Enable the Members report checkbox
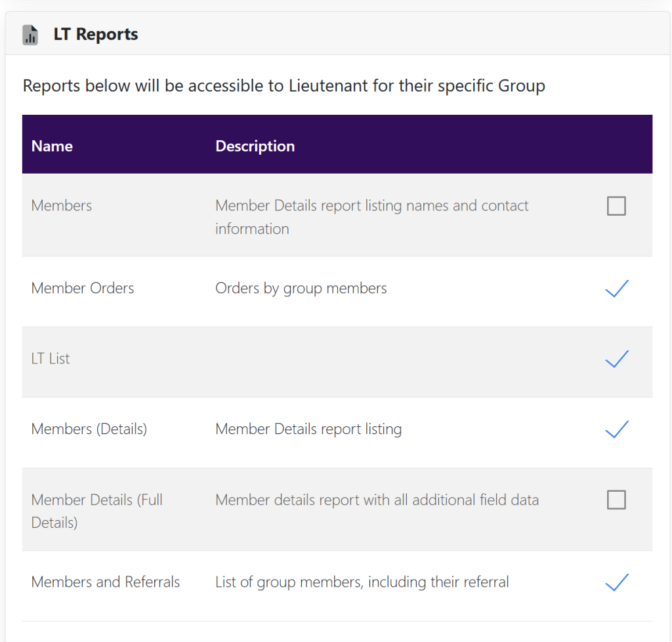672x642 pixels. pyautogui.click(x=616, y=206)
